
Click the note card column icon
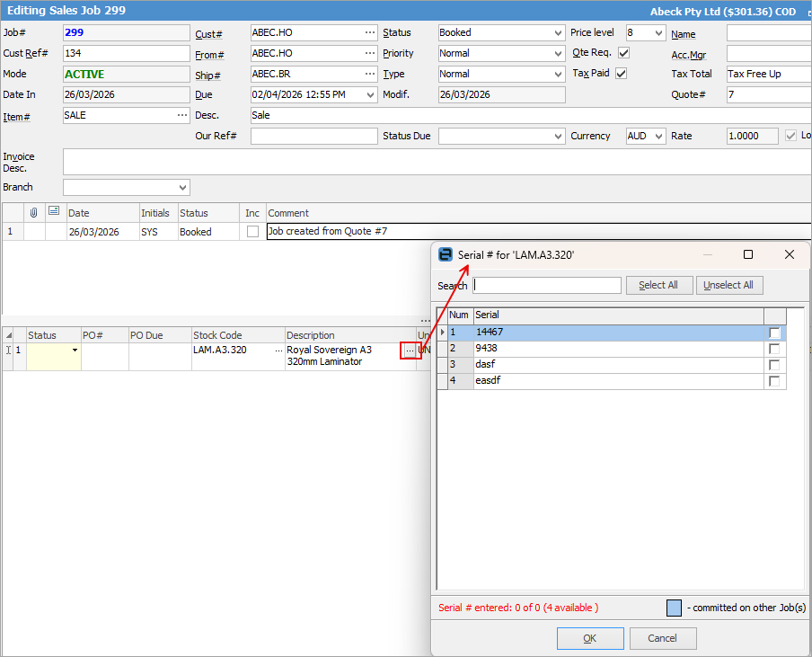pyautogui.click(x=54, y=212)
